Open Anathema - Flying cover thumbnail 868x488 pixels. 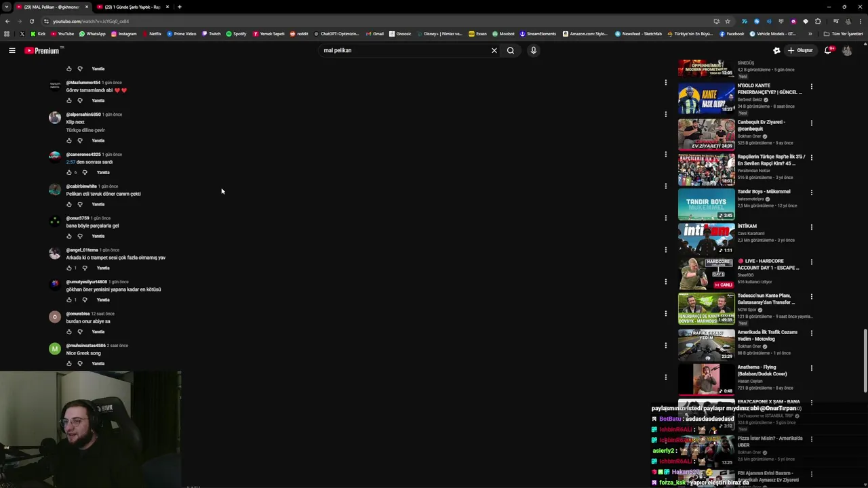(x=706, y=380)
